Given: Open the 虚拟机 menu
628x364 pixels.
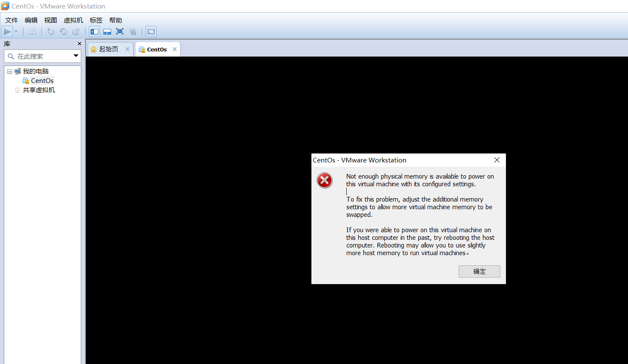Looking at the screenshot, I should tap(73, 20).
